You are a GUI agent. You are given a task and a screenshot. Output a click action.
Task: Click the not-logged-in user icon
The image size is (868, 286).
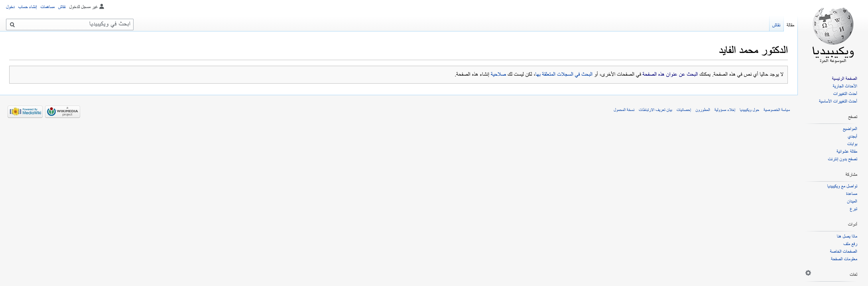[102, 6]
